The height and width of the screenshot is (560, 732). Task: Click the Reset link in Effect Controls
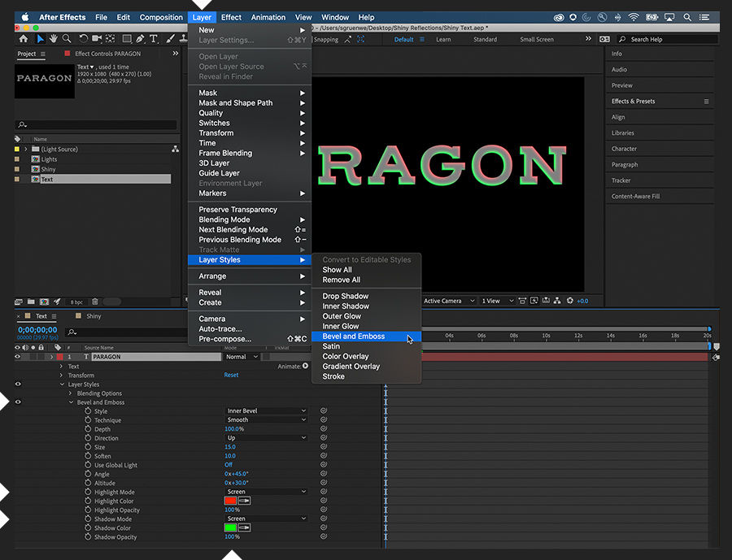(x=232, y=375)
